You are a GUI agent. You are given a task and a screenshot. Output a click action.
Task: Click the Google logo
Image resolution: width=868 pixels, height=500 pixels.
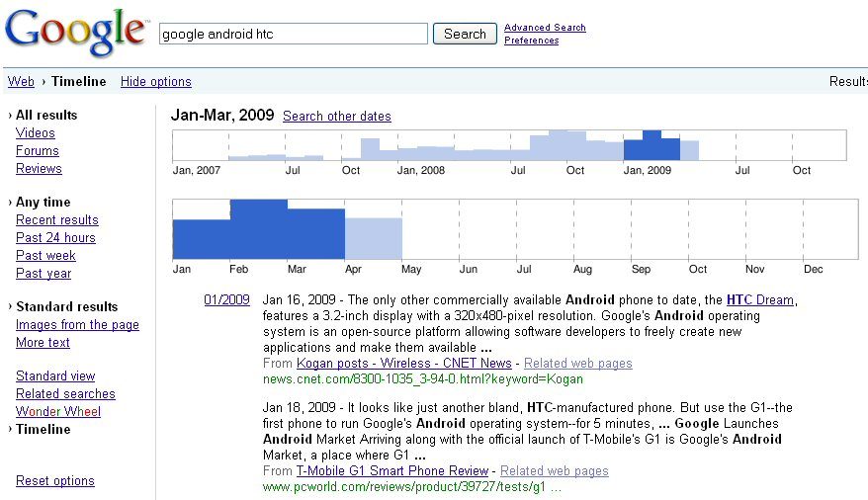click(75, 33)
